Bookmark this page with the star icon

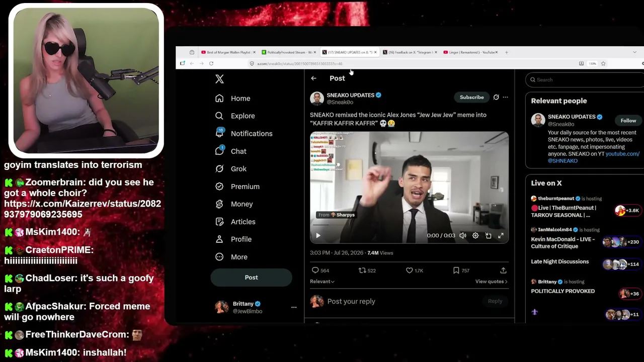tap(603, 63)
